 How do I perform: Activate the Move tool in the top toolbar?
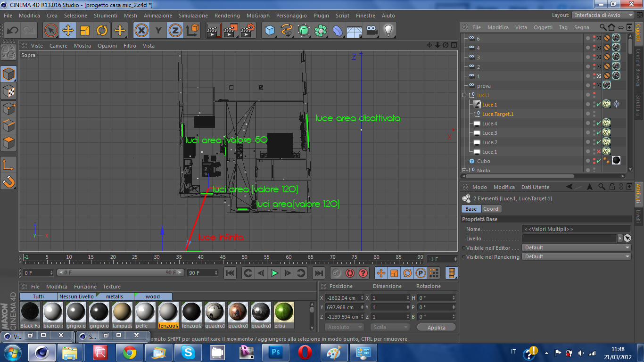pyautogui.click(x=68, y=31)
